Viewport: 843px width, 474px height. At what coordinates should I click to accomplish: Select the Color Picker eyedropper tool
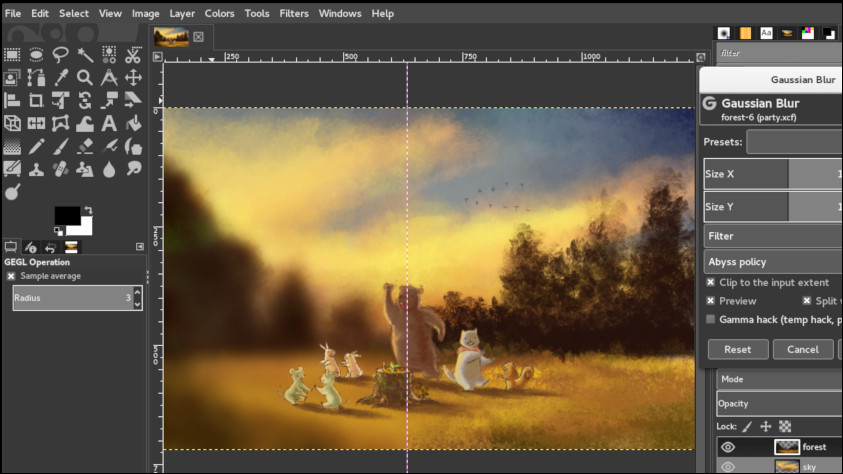point(61,78)
